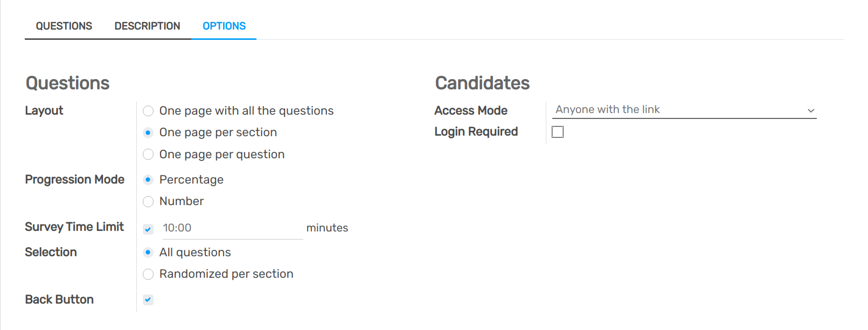
Task: Select "Anyone with the link" option text
Action: pyautogui.click(x=608, y=109)
